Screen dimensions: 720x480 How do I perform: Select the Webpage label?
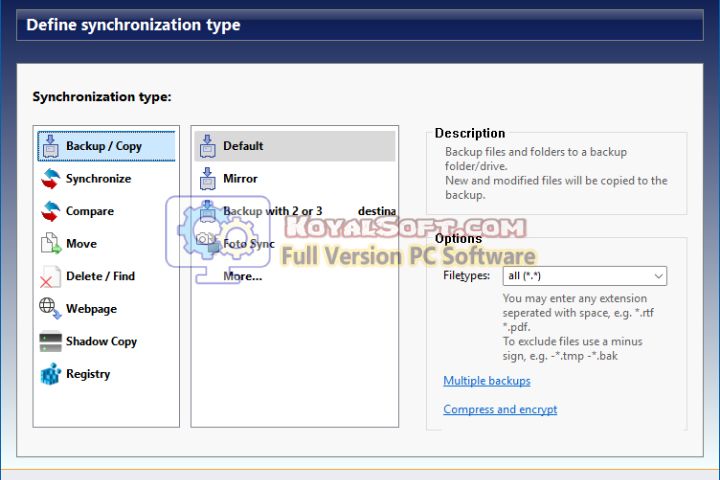[91, 309]
